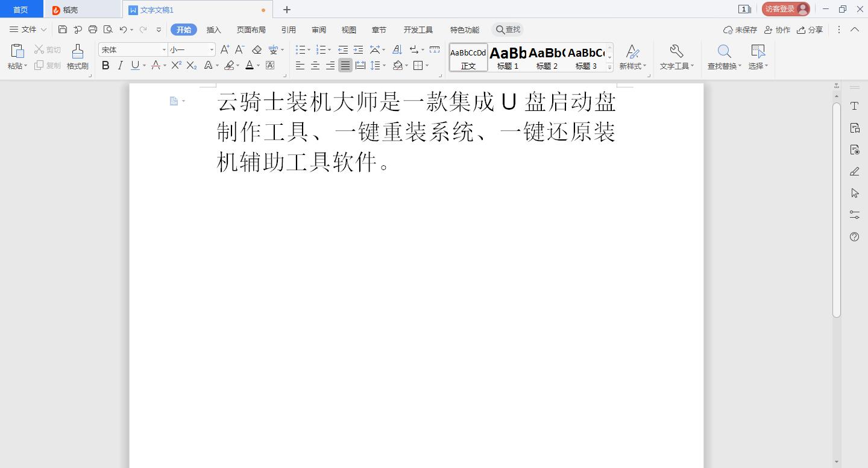Center-align the paragraph
The height and width of the screenshot is (468, 868).
point(315,65)
